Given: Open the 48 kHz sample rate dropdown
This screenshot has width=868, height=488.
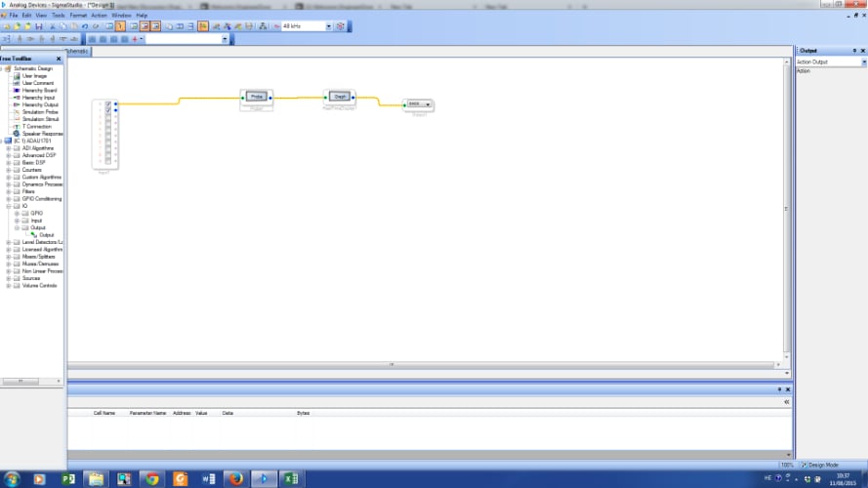Looking at the screenshot, I should [x=328, y=26].
